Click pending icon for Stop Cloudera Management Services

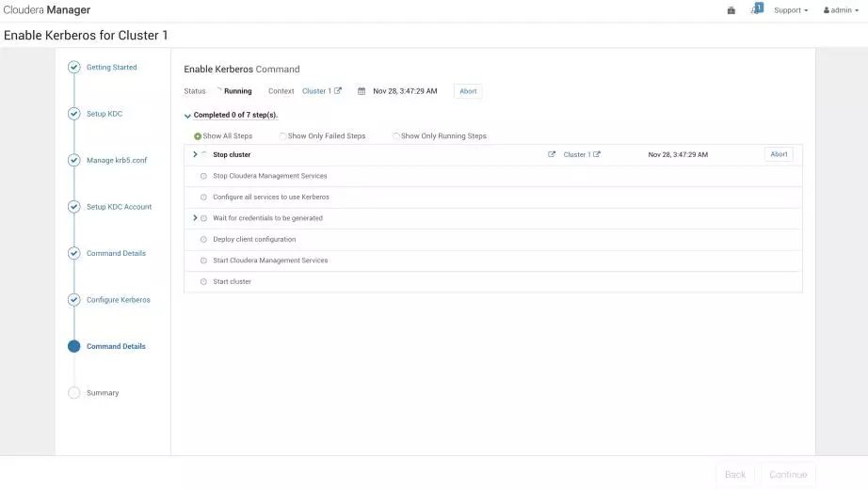(203, 176)
